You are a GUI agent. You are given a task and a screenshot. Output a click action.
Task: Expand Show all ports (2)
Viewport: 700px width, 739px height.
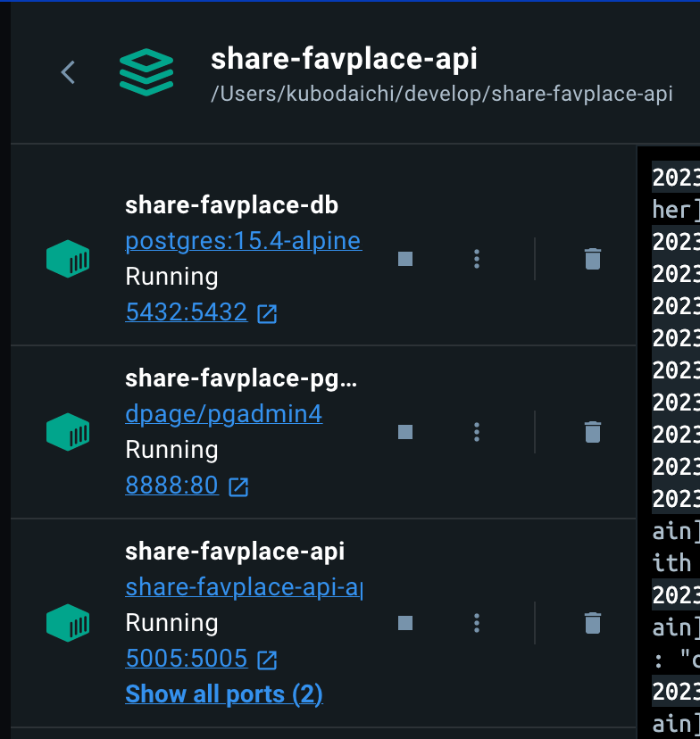point(224,694)
